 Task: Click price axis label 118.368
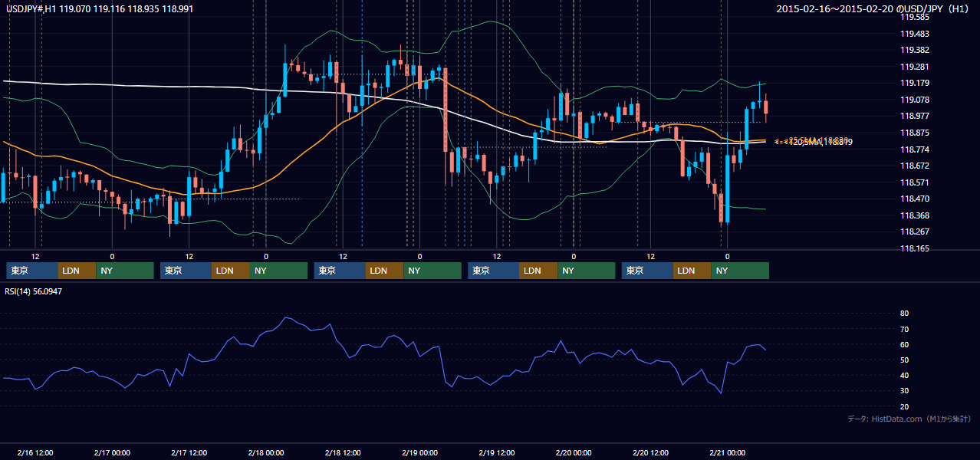(916, 215)
